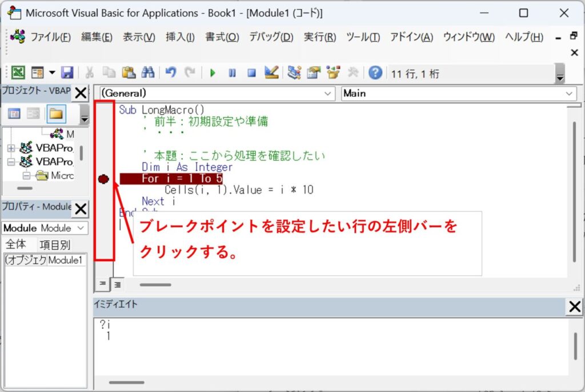This screenshot has height=392, width=585.
Task: Click the (オブジェクト名) Module1 property value
Action: click(x=66, y=260)
